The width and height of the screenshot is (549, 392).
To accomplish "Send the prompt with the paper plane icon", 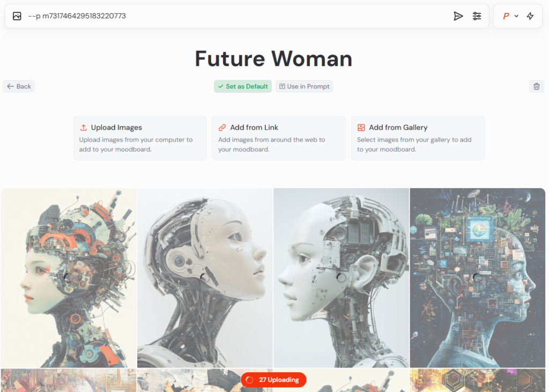I will (x=458, y=16).
